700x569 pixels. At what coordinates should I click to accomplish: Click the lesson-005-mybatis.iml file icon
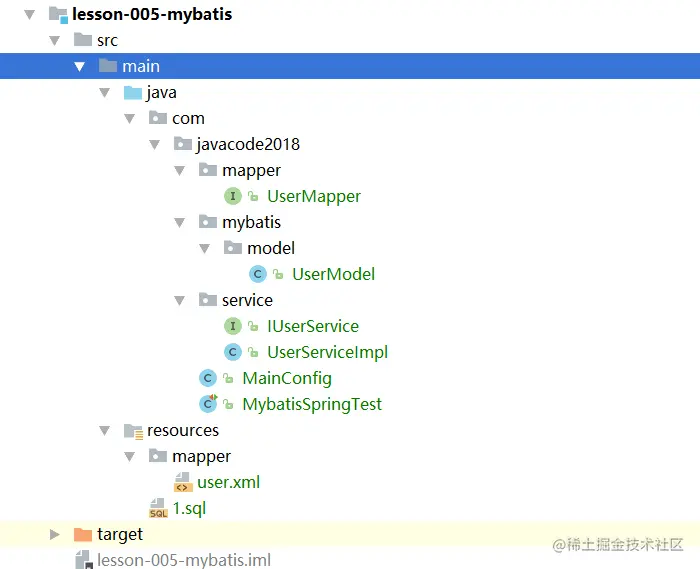coord(83,560)
